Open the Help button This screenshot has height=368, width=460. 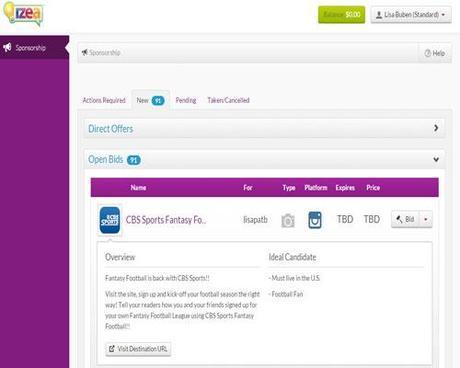click(x=435, y=53)
